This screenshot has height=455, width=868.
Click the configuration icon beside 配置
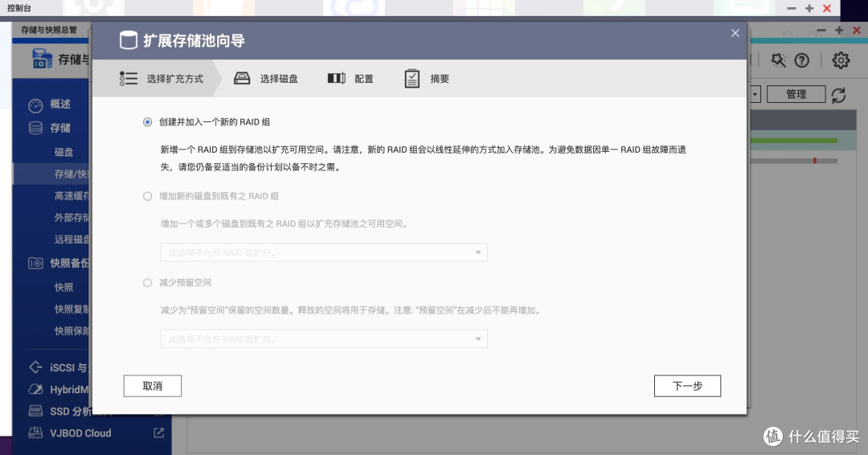pyautogui.click(x=337, y=78)
